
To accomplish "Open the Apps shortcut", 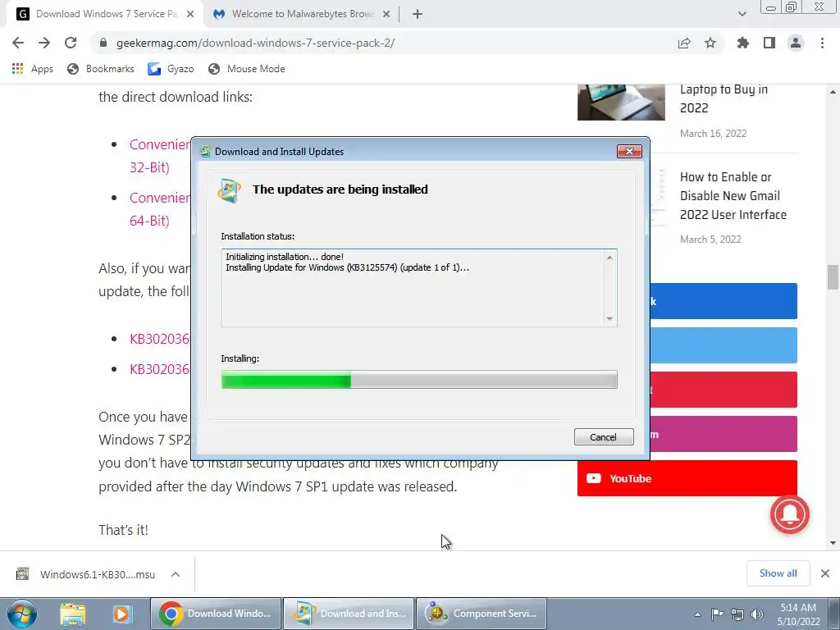I will point(32,69).
